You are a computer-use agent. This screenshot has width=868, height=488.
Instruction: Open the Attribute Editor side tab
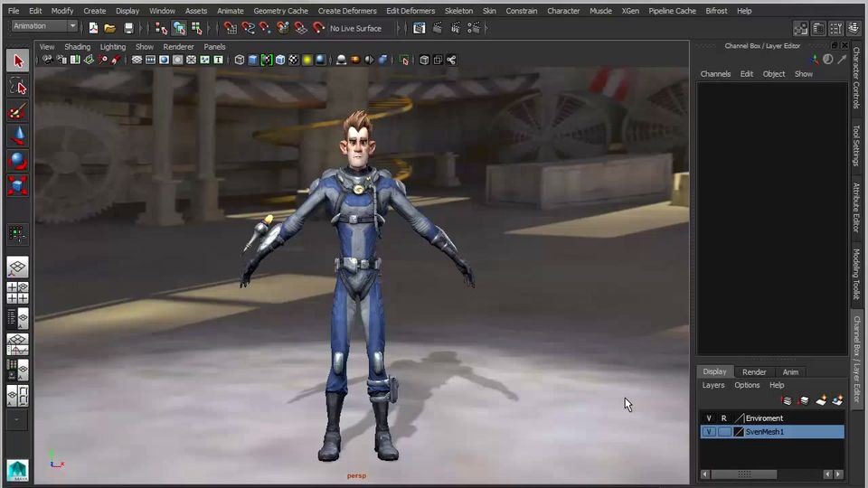coord(856,207)
